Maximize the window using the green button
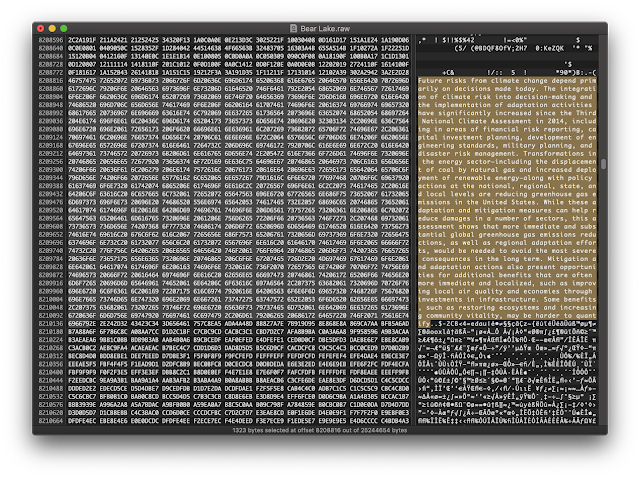This screenshot has height=478, width=640. coord(64,28)
